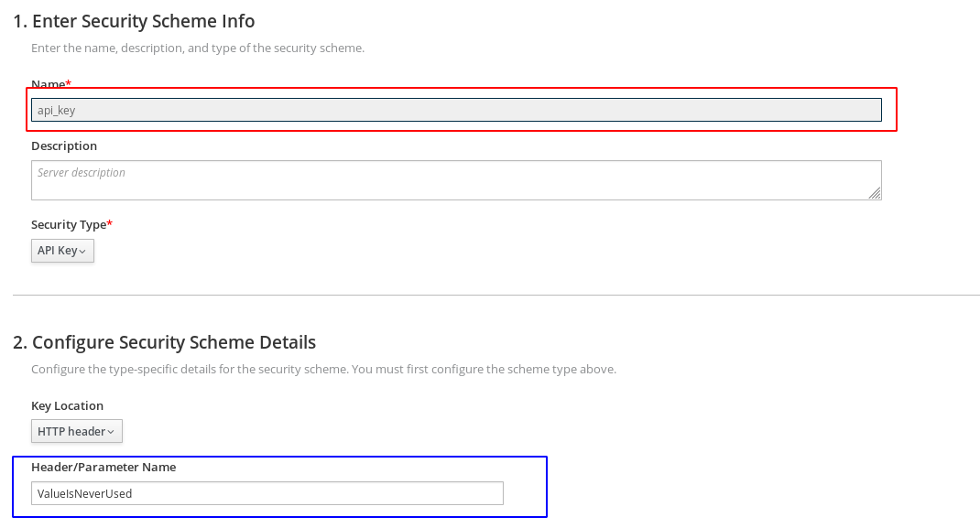Click the Description field label
Screen dimensions: 980x528
click(64, 145)
